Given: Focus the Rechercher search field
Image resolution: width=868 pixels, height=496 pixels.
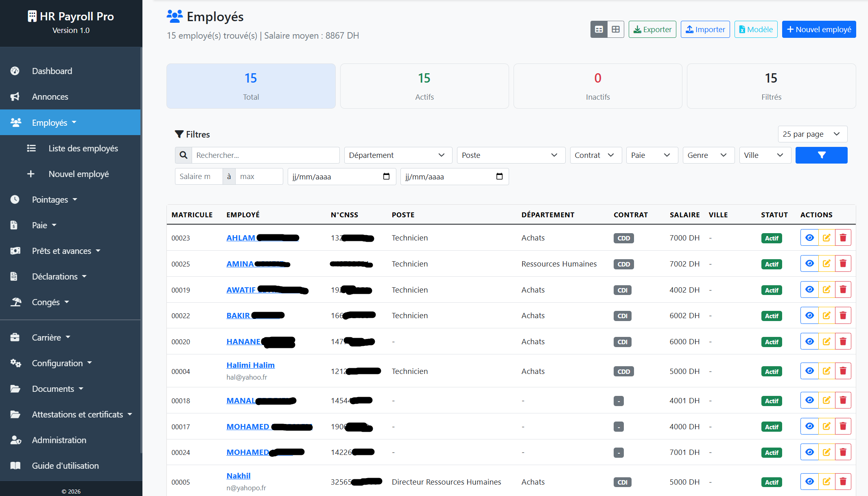Looking at the screenshot, I should pyautogui.click(x=266, y=155).
